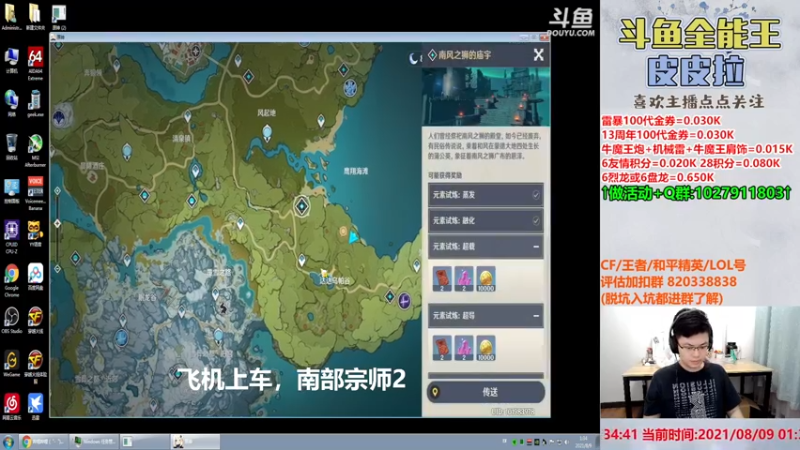Launch WeGame from the desktop

tap(11, 364)
